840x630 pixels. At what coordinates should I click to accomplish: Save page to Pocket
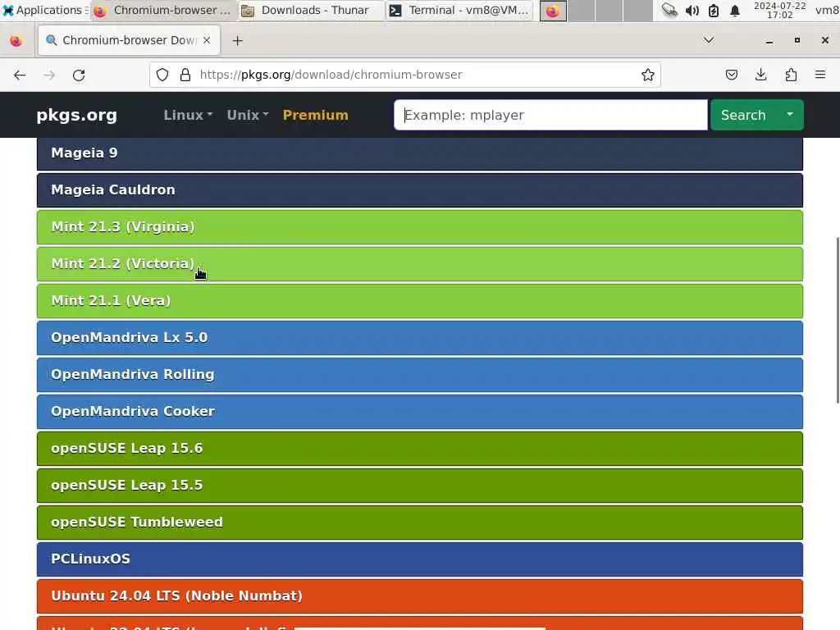coord(731,75)
